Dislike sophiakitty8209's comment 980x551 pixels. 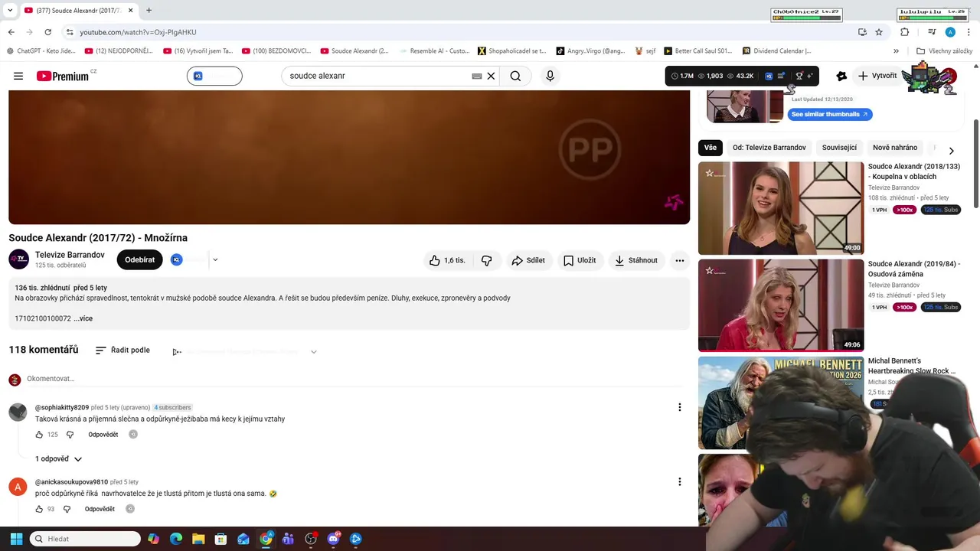(x=70, y=435)
